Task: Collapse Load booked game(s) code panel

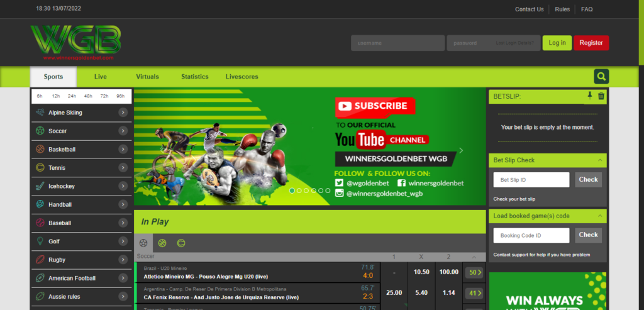Action: [599, 216]
